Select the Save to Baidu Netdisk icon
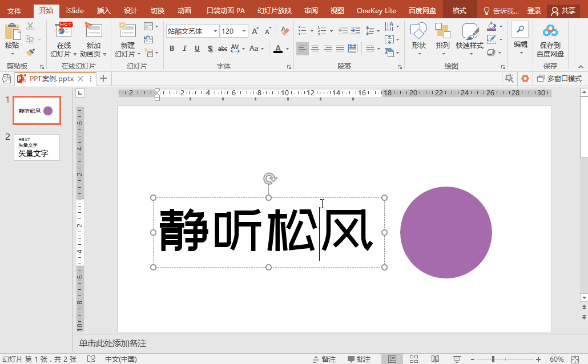588x364 pixels. click(550, 39)
